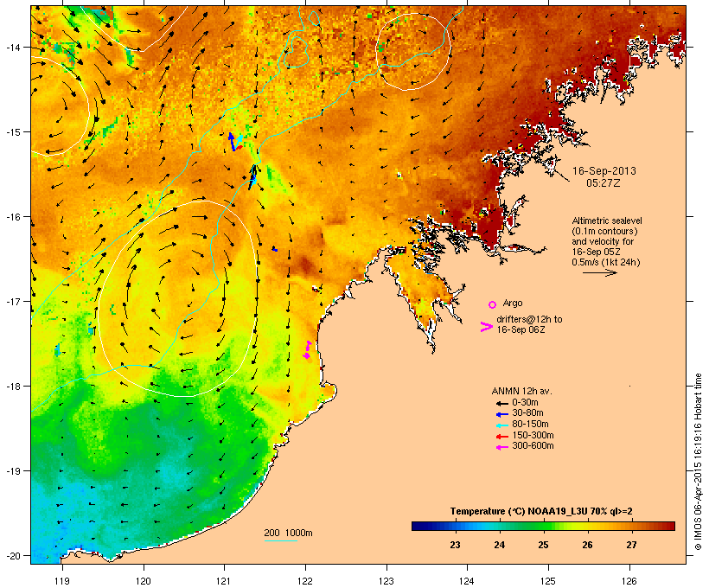
Task: Click the longitude axis label 120
Action: tap(144, 581)
